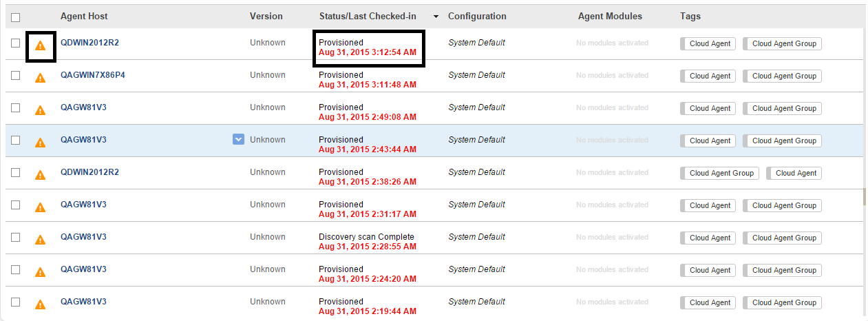Click warning icon in the last agent row
This screenshot has width=868, height=321.
(x=40, y=304)
